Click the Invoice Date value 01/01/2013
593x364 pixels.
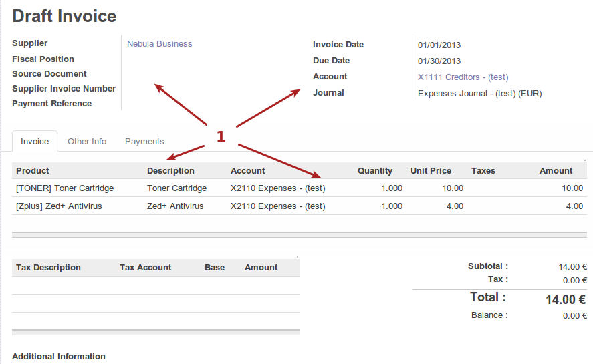click(439, 45)
